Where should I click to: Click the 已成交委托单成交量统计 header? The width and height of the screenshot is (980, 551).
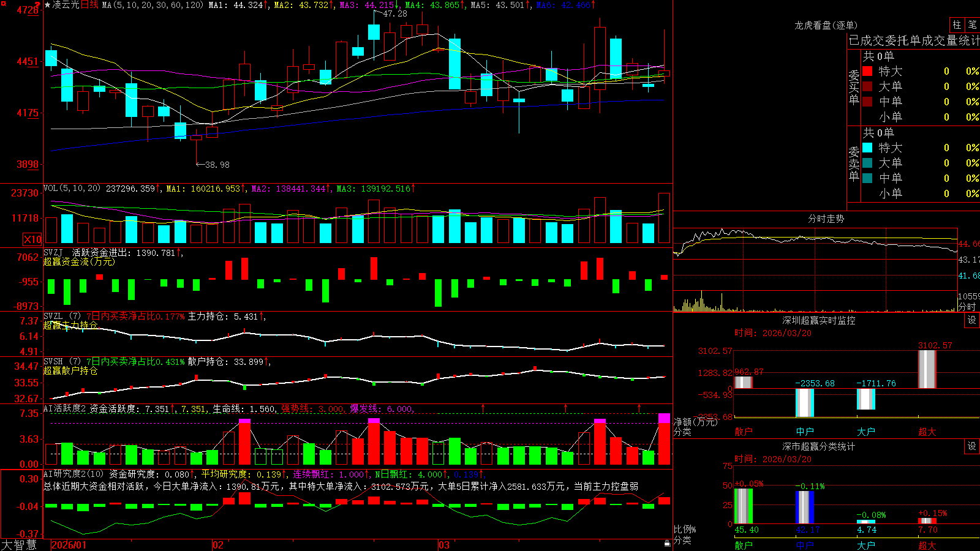(x=914, y=40)
